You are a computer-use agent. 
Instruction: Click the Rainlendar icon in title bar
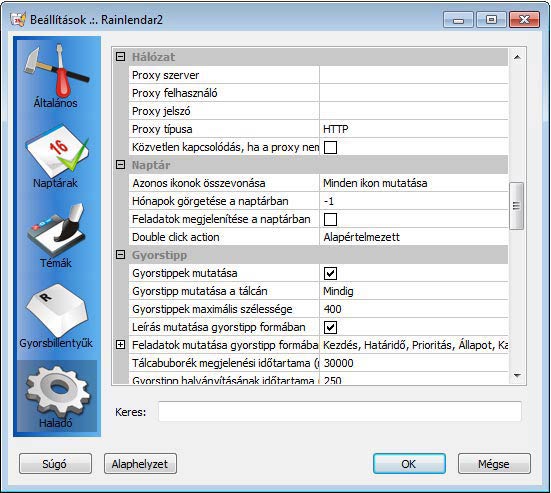click(x=18, y=20)
